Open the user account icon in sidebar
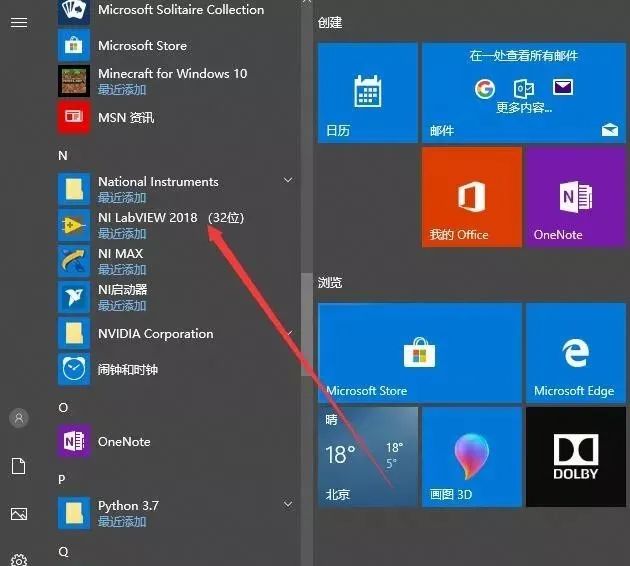The height and width of the screenshot is (566, 630). pyautogui.click(x=19, y=418)
